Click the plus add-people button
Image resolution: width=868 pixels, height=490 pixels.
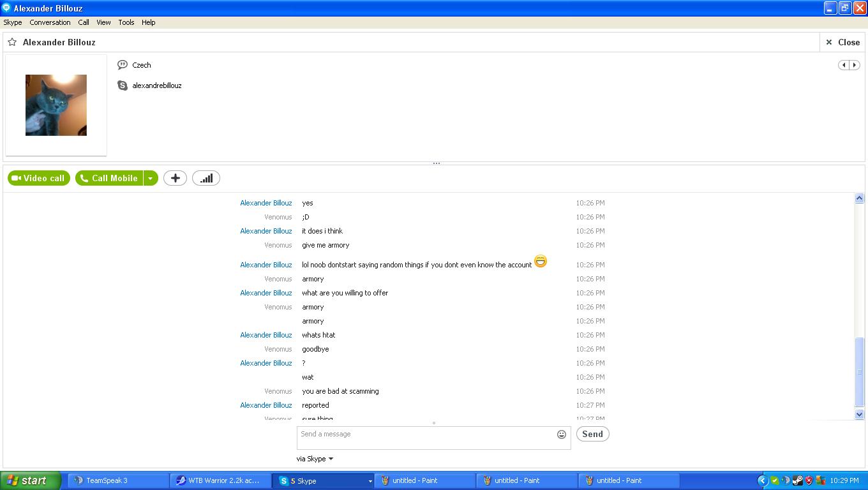click(x=175, y=178)
